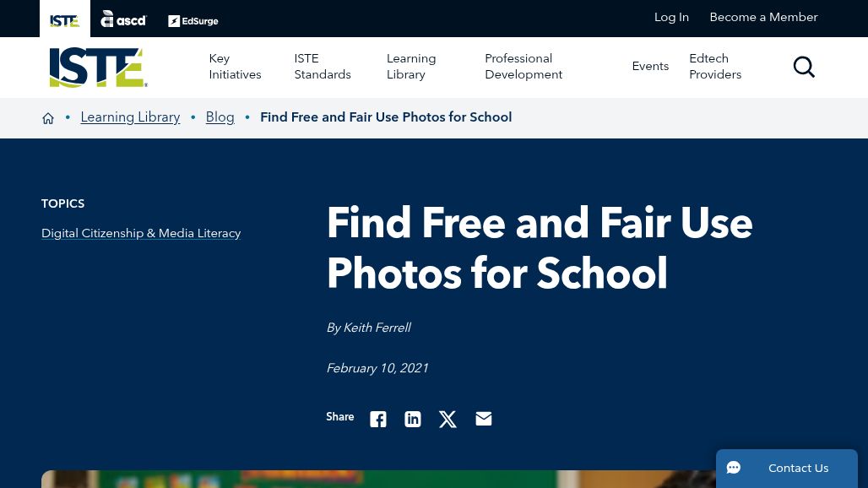868x488 pixels.
Task: Share the article on Facebook
Action: click(378, 419)
